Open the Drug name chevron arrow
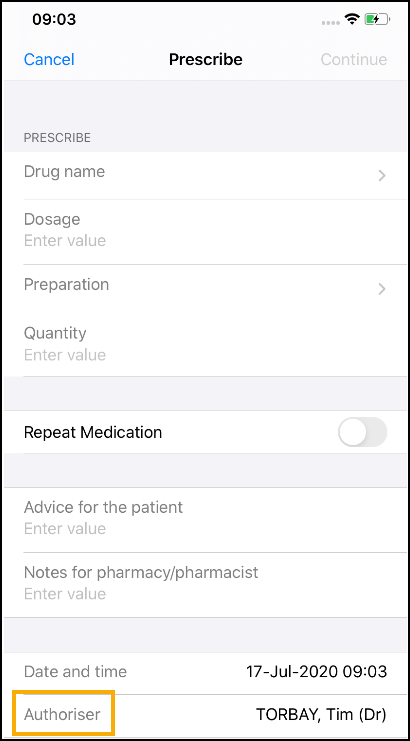Viewport: 410px width, 741px height. click(x=382, y=176)
